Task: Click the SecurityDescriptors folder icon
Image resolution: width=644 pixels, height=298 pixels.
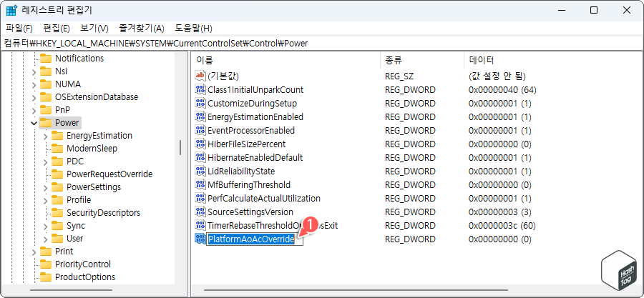Action: coord(57,213)
